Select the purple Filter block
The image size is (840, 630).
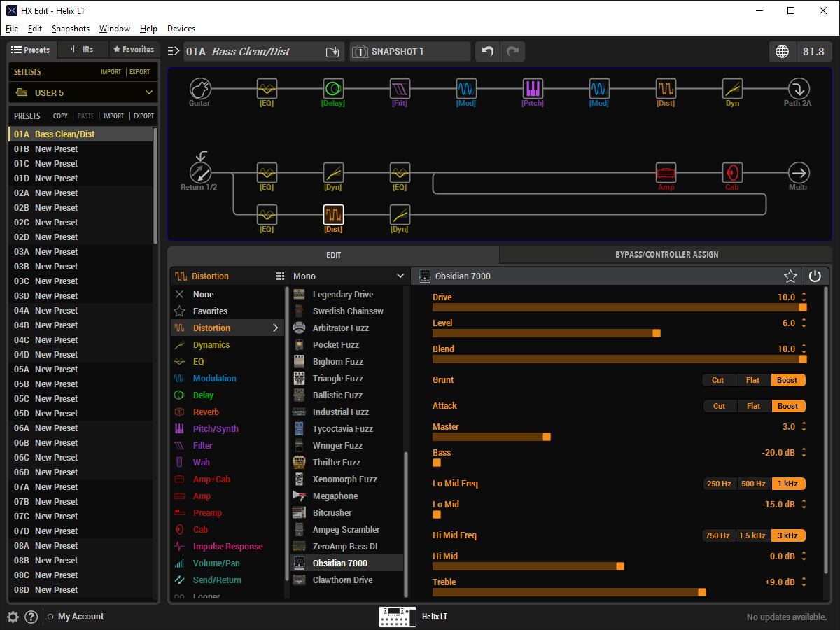(400, 89)
